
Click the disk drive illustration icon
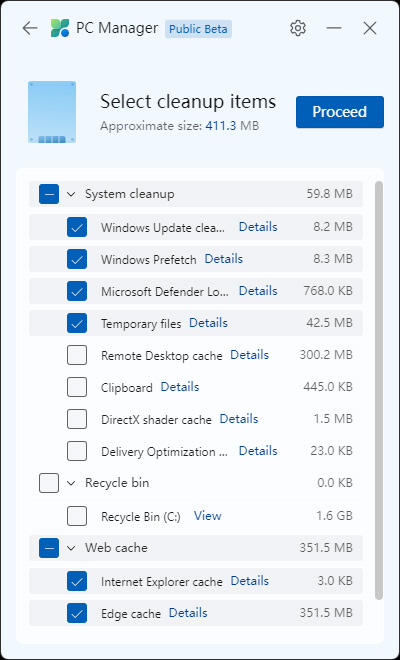[x=52, y=112]
